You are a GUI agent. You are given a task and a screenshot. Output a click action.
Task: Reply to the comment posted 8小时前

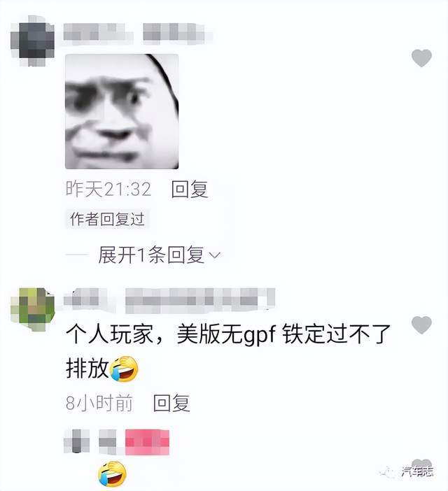pyautogui.click(x=171, y=403)
